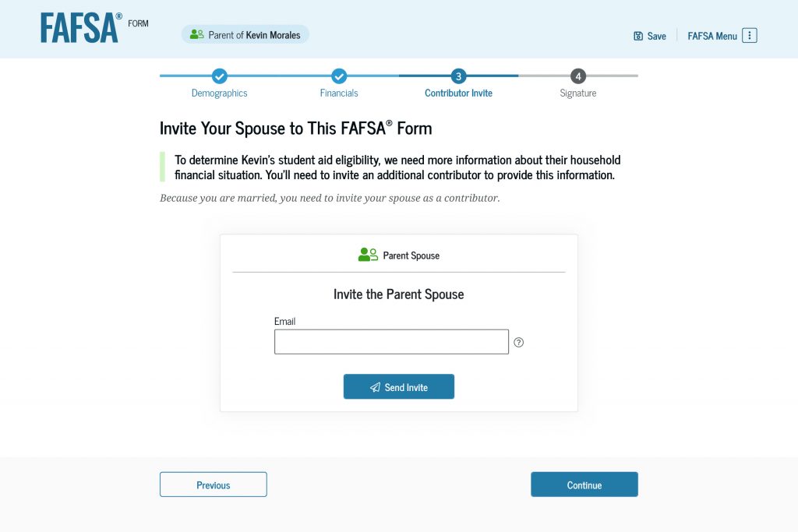This screenshot has height=532, width=798.
Task: Click the Demographics completed checkmark icon
Action: click(219, 77)
